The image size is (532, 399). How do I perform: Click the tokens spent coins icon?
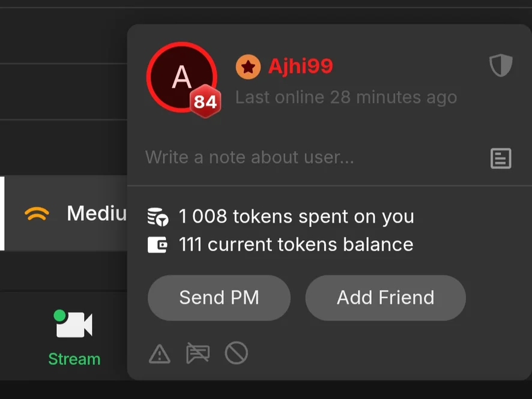(x=159, y=217)
